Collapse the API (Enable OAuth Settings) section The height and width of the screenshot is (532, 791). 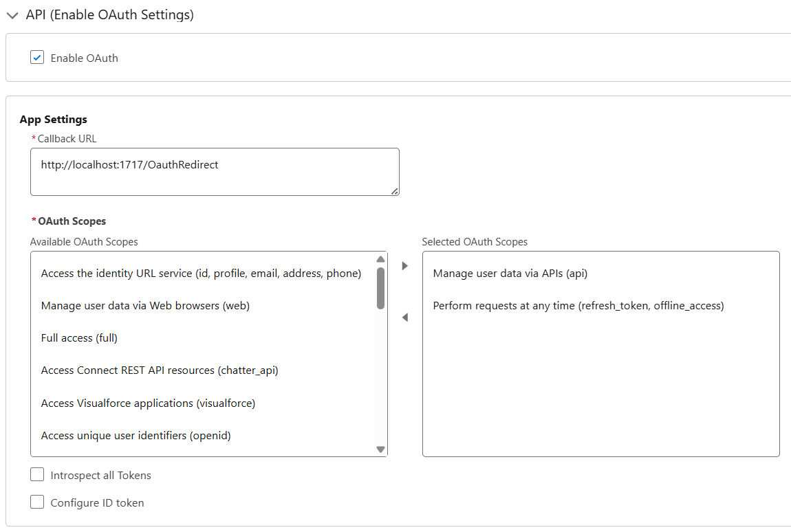click(12, 14)
